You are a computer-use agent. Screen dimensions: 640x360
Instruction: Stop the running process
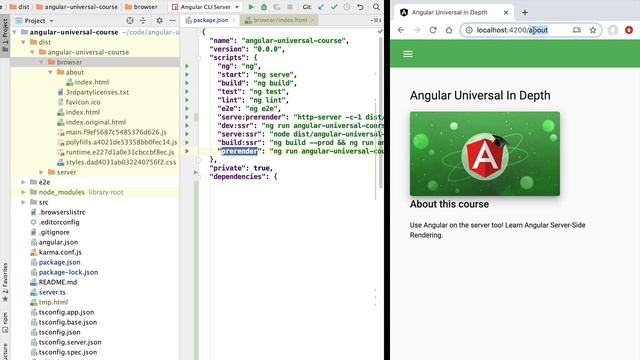290,7
